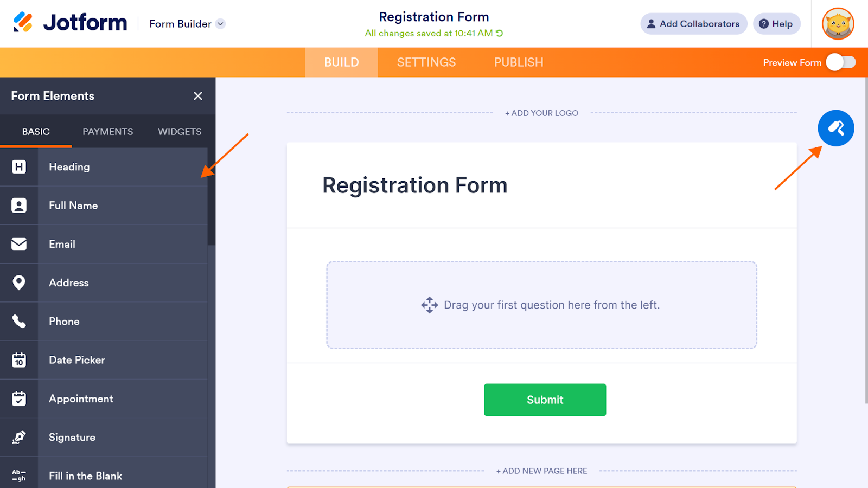Click the Add Your Logo link
Screen dimensions: 868x488
point(541,113)
